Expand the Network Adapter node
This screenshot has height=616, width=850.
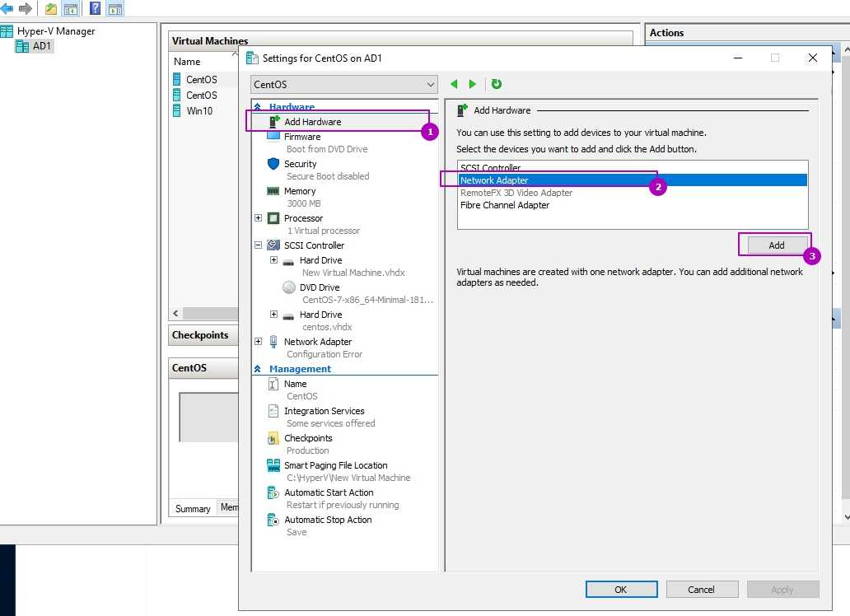259,342
